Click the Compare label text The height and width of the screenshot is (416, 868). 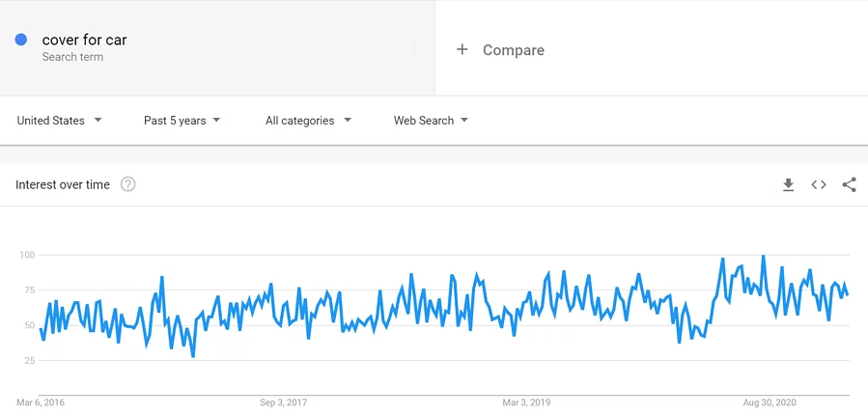513,50
